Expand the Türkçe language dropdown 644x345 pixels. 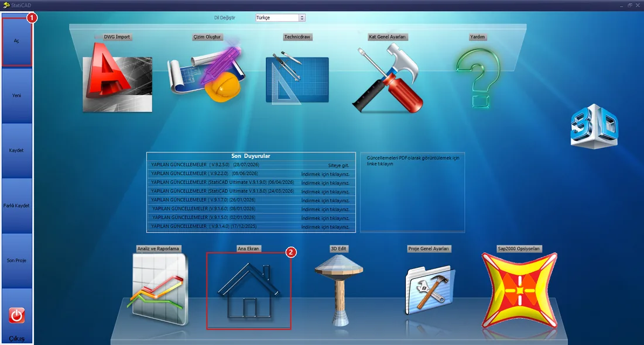pyautogui.click(x=302, y=18)
